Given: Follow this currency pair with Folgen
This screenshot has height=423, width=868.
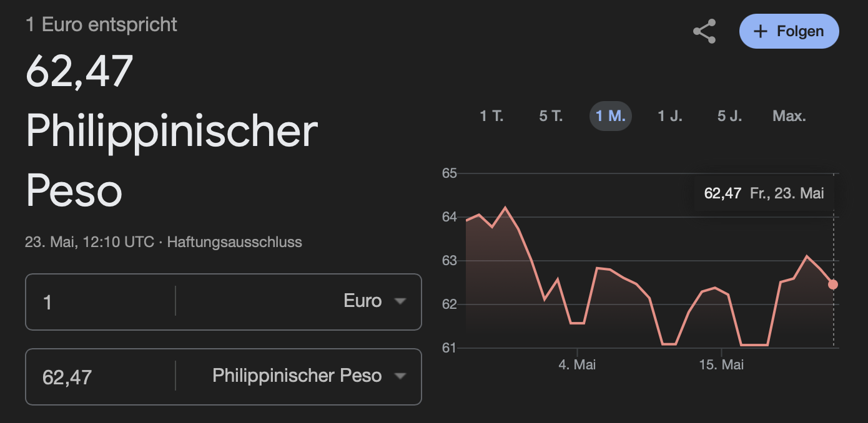Looking at the screenshot, I should click(789, 31).
